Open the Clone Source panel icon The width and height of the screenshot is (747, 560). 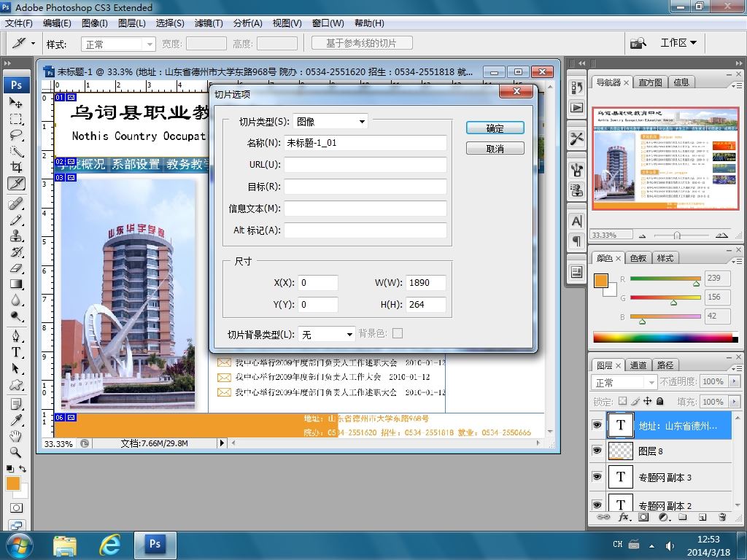click(x=577, y=190)
